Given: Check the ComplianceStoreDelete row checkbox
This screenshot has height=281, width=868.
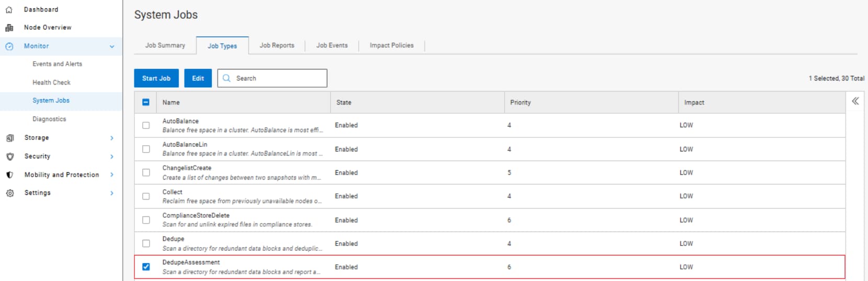Looking at the screenshot, I should 146,220.
